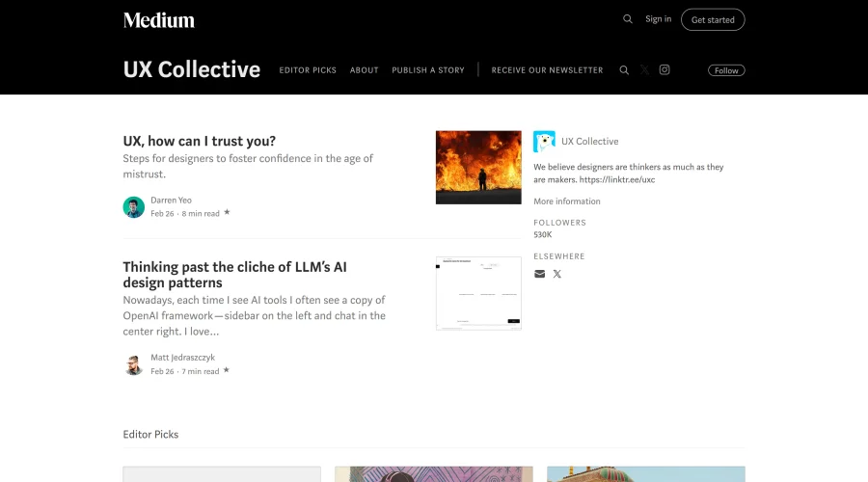
Task: Open search in the UX Collective navigation bar
Action: click(x=624, y=70)
